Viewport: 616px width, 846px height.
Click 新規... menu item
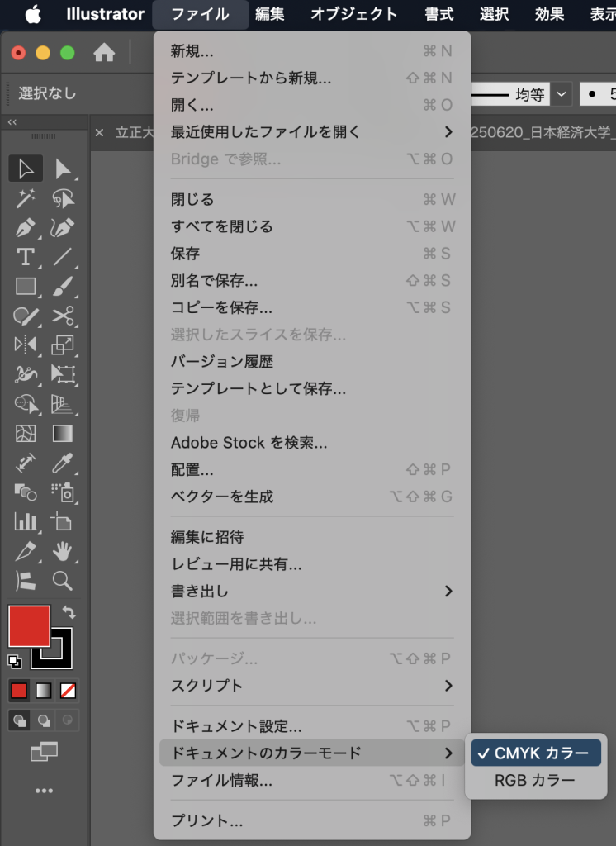pos(312,50)
